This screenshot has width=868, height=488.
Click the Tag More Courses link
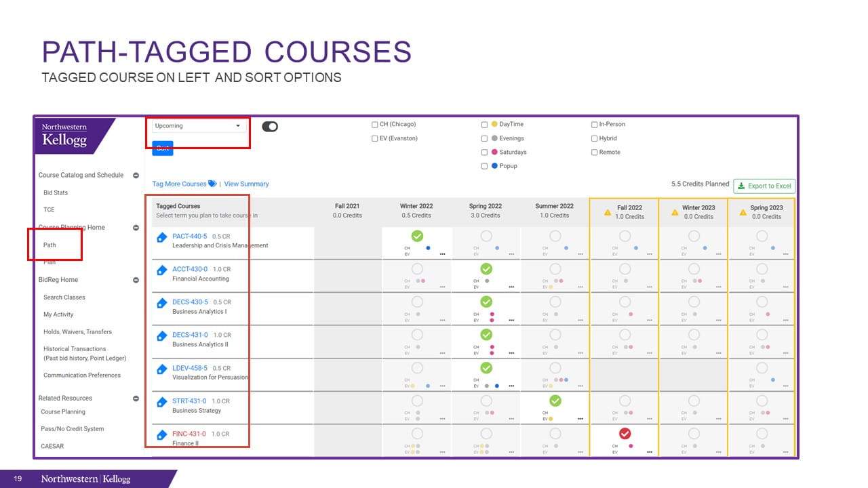coord(184,184)
